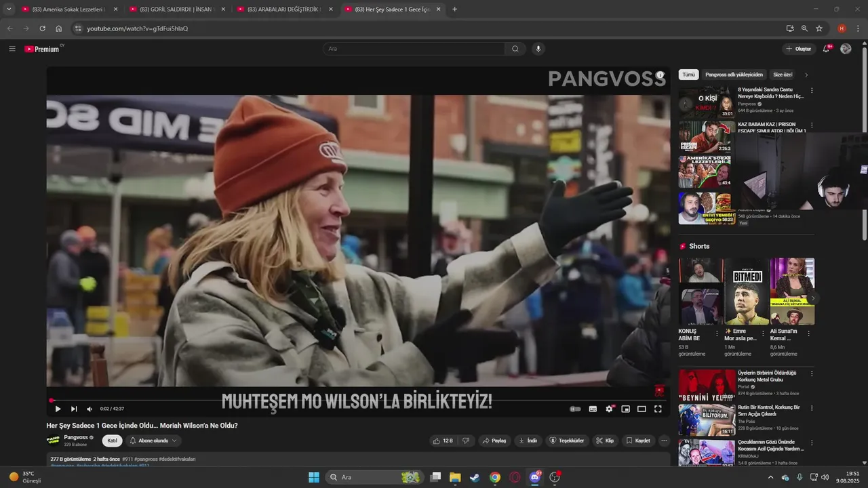The width and height of the screenshot is (868, 488).
Task: Switch to ARABALARI DEĞİŞTİRDİK tab
Action: [x=284, y=9]
